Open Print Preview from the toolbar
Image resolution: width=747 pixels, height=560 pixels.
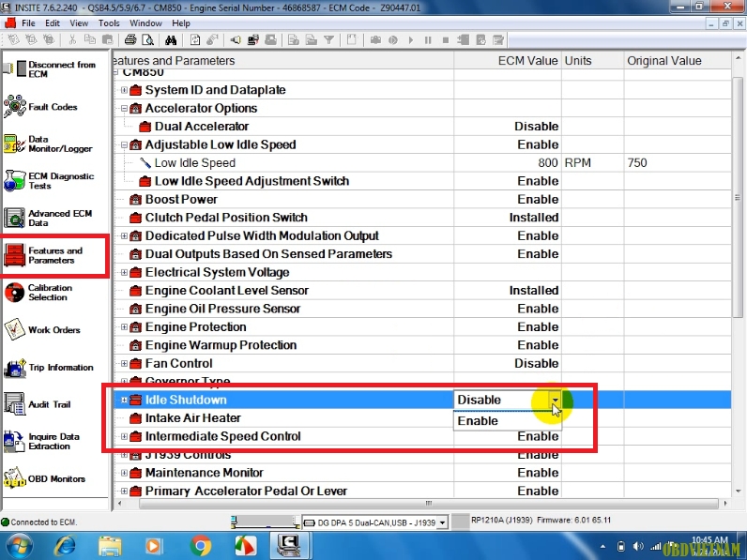(x=147, y=40)
